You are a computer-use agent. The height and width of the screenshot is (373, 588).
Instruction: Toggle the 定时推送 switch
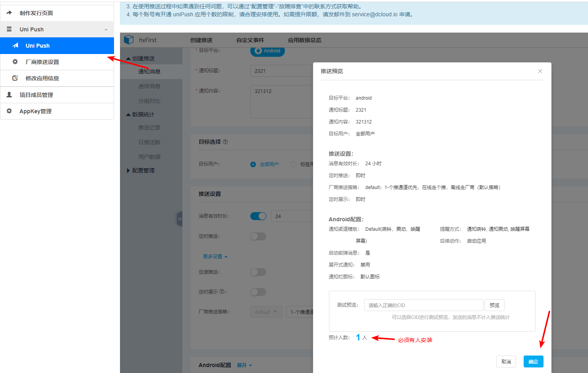click(x=258, y=236)
